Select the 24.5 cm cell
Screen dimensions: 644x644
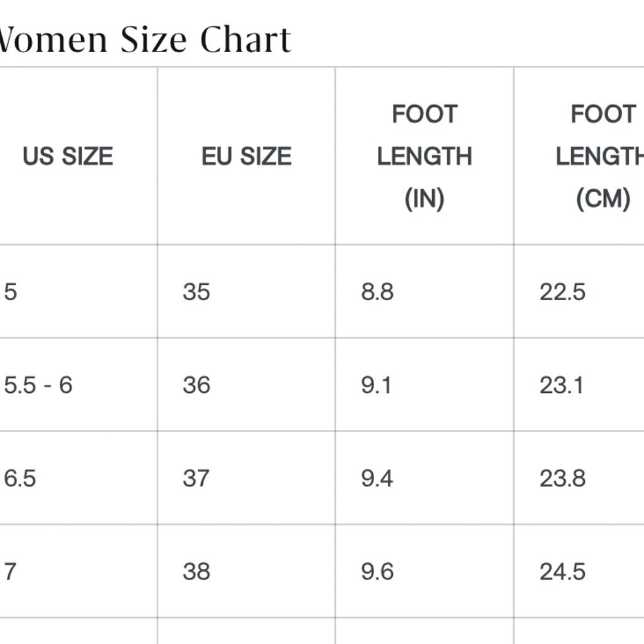pyautogui.click(x=579, y=571)
